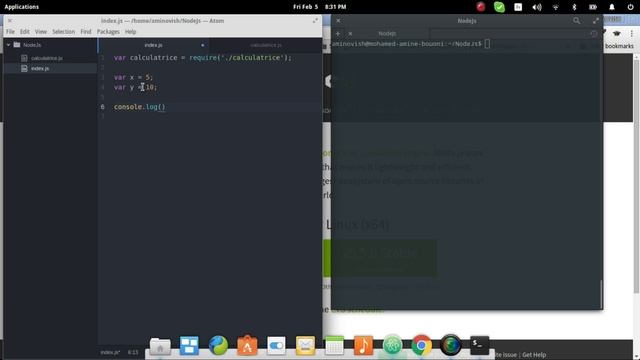Image resolution: width=640 pixels, height=360 pixels.
Task: Open the sound volume indicator
Action: click(x=537, y=7)
